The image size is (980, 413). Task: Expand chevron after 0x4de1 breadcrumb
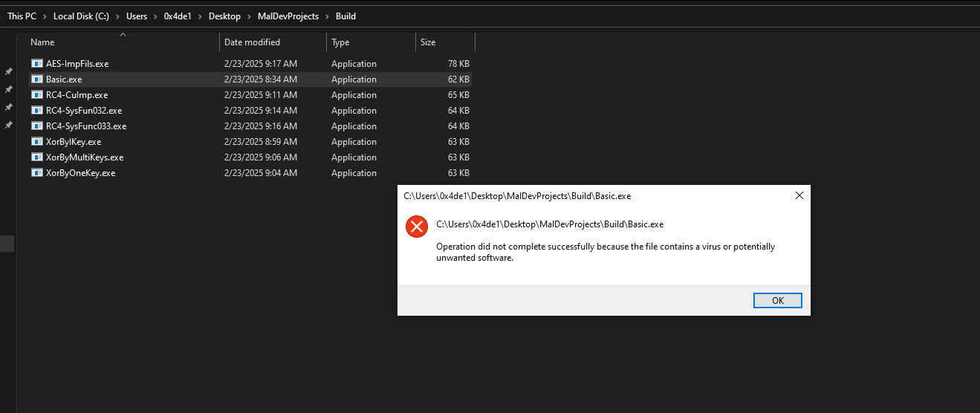pyautogui.click(x=201, y=16)
